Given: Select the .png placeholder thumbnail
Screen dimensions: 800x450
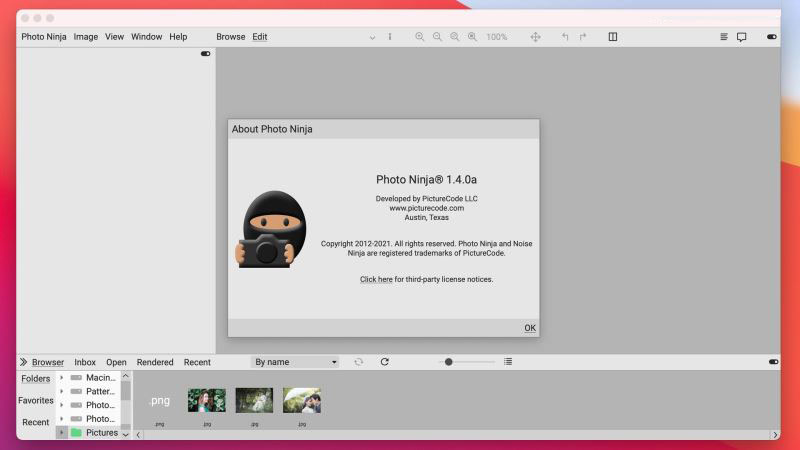Looking at the screenshot, I should click(159, 401).
